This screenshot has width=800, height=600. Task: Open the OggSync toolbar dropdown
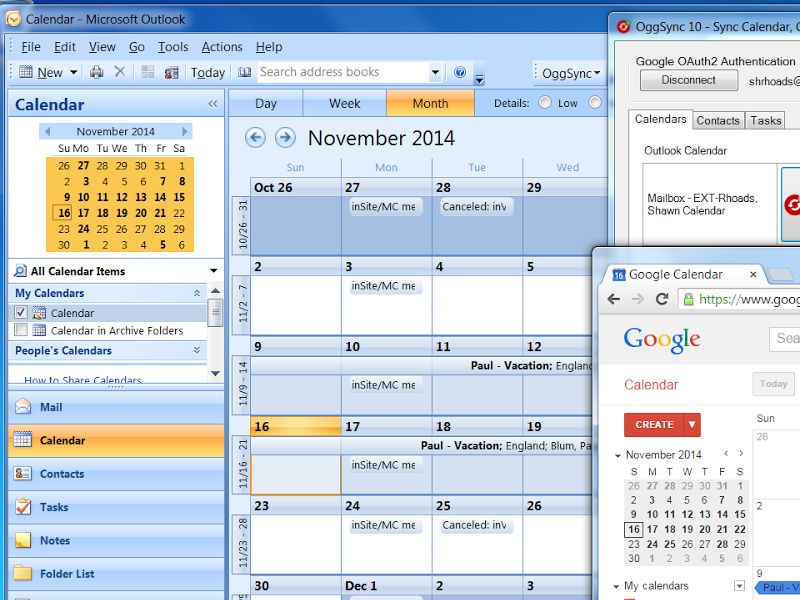click(570, 73)
